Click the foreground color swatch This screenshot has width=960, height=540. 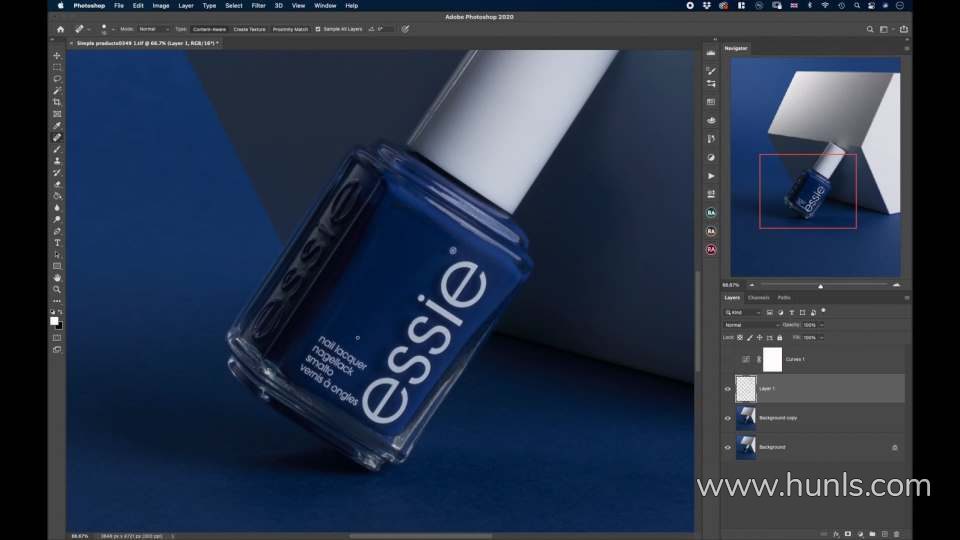pyautogui.click(x=54, y=321)
